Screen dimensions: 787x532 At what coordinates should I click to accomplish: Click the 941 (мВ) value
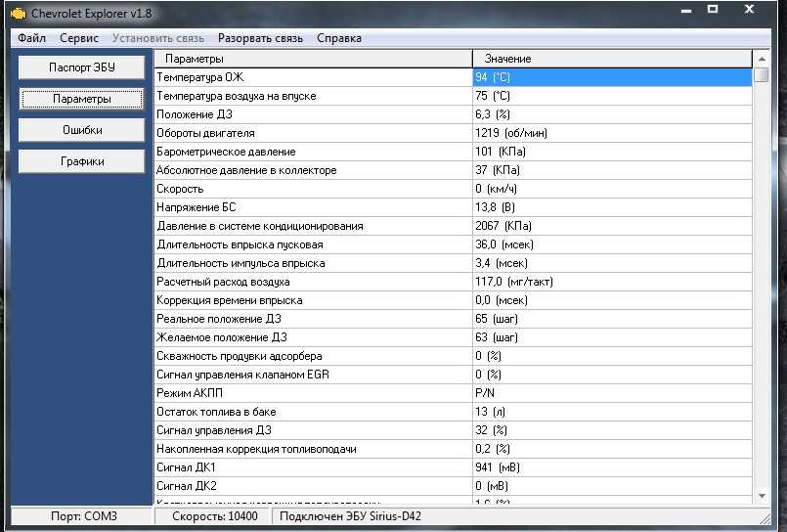pos(498,467)
